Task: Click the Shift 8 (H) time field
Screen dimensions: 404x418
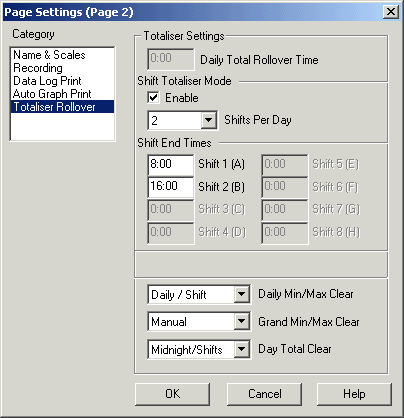Action: 284,233
